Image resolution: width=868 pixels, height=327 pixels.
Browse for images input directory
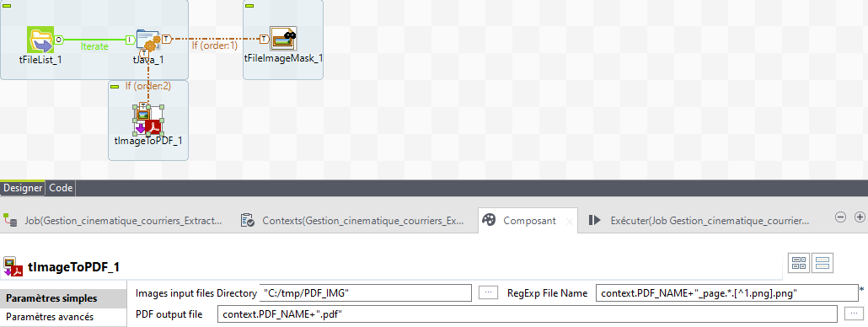488,292
